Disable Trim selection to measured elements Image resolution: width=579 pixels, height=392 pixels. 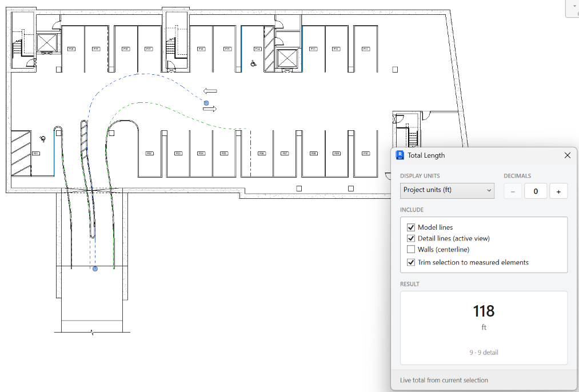[x=410, y=262]
